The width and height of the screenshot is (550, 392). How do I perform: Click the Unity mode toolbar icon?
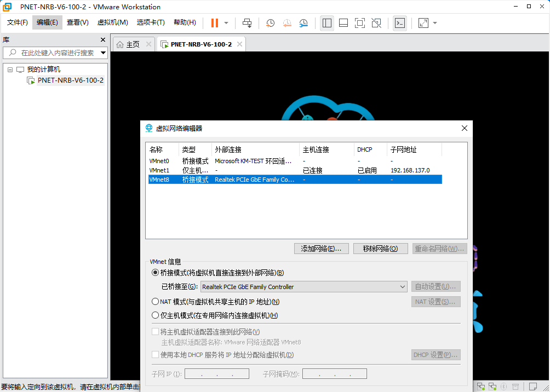[376, 23]
